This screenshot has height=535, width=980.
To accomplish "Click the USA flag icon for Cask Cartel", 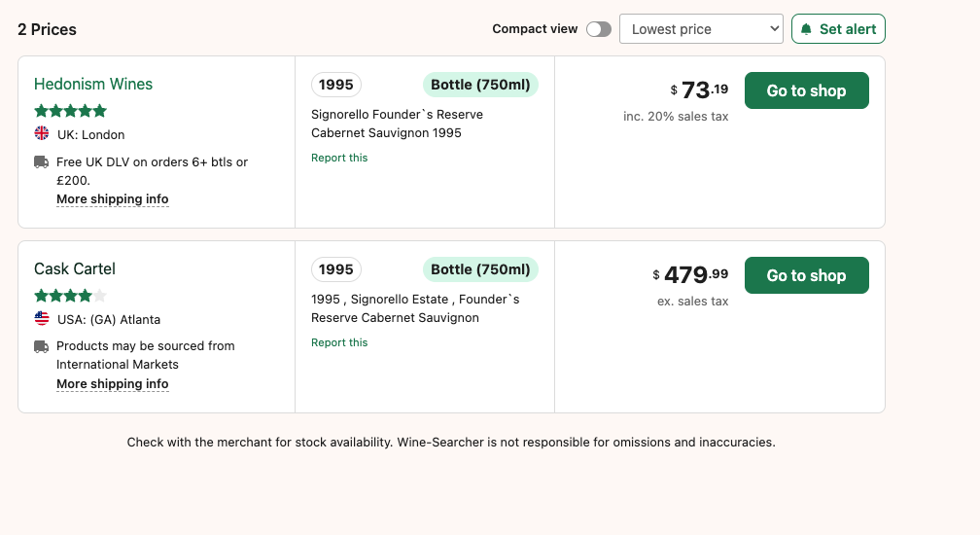I will click(42, 318).
